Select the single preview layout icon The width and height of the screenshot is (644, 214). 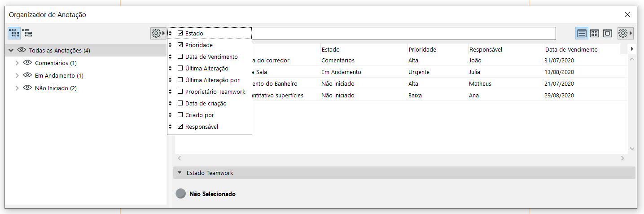pos(608,33)
